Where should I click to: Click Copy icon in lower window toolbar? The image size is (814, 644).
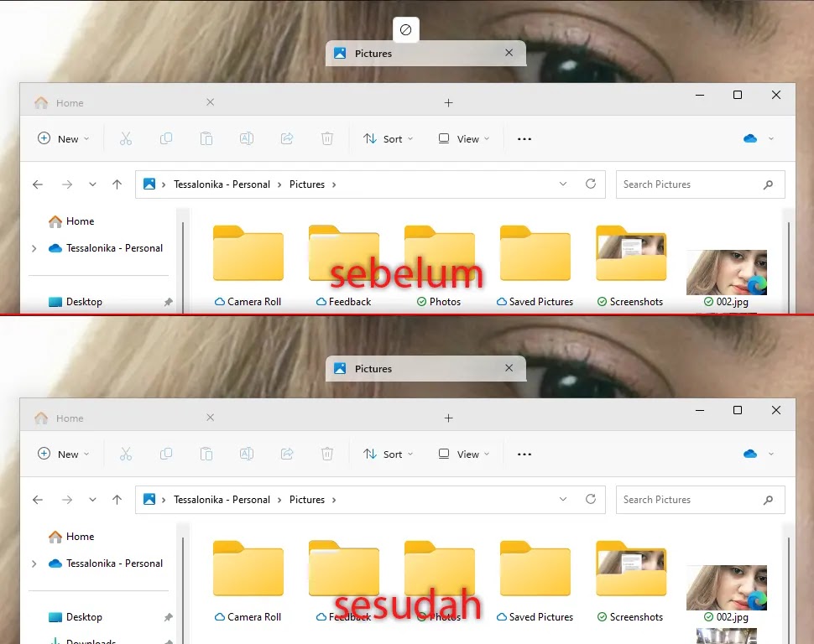166,454
